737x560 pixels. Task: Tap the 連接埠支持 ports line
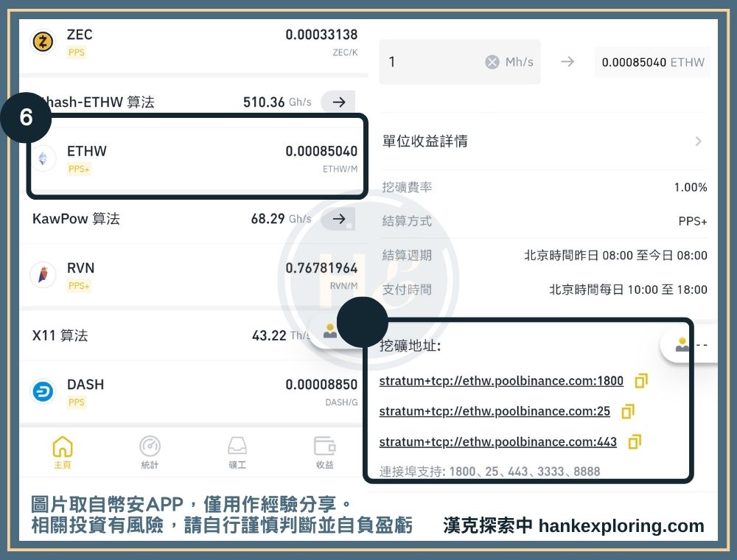(490, 471)
